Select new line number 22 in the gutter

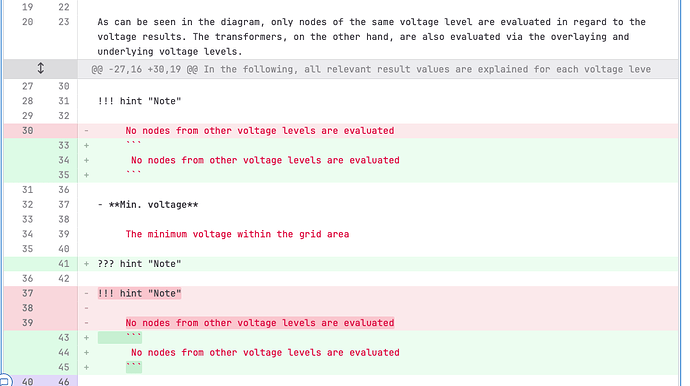pyautogui.click(x=64, y=7)
